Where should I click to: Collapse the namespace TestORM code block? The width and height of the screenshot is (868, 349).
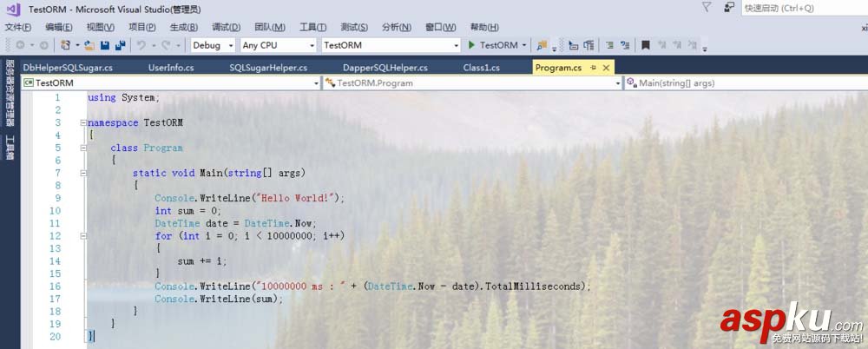[83, 122]
